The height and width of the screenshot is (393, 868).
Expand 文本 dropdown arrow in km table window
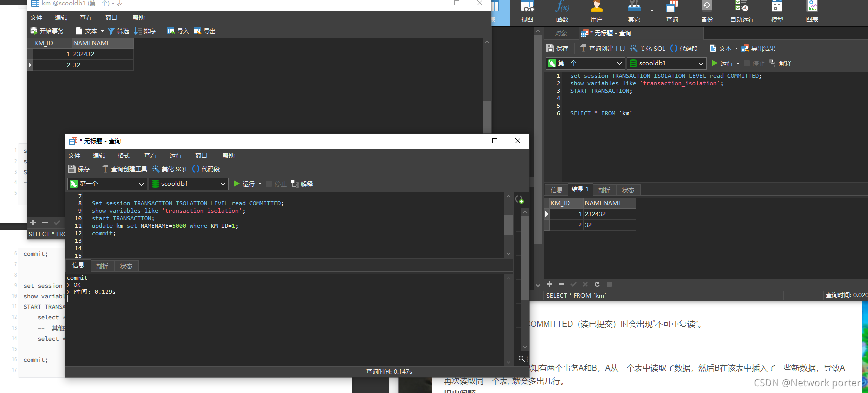[x=102, y=31]
